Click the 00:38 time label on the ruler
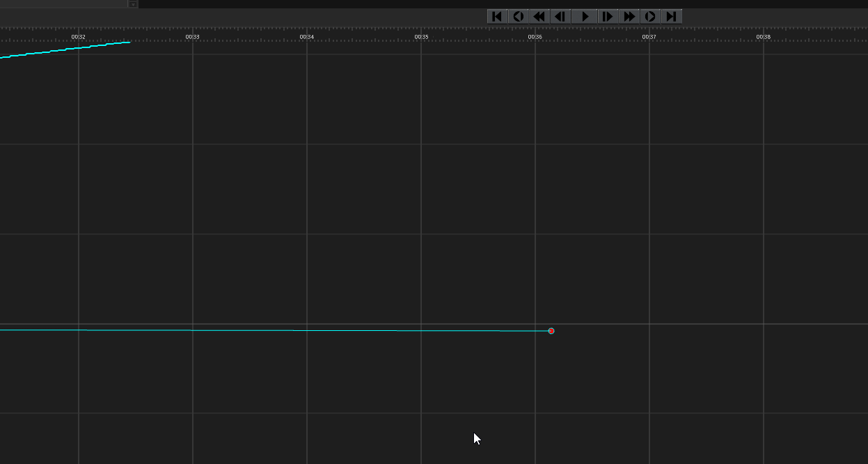The height and width of the screenshot is (464, 868). [x=764, y=37]
